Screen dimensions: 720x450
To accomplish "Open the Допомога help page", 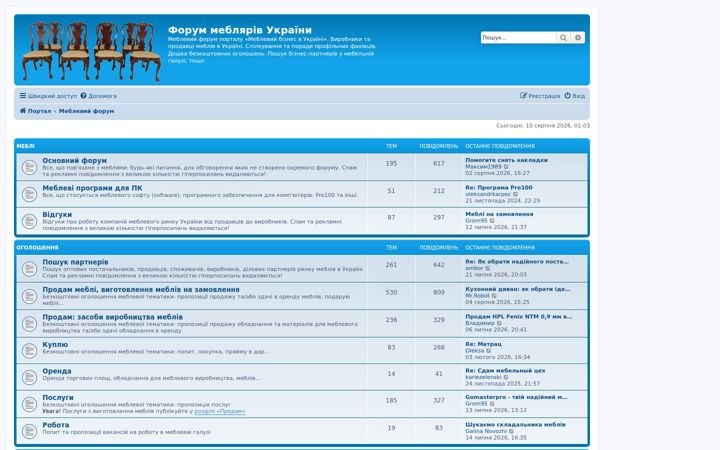I will [99, 96].
